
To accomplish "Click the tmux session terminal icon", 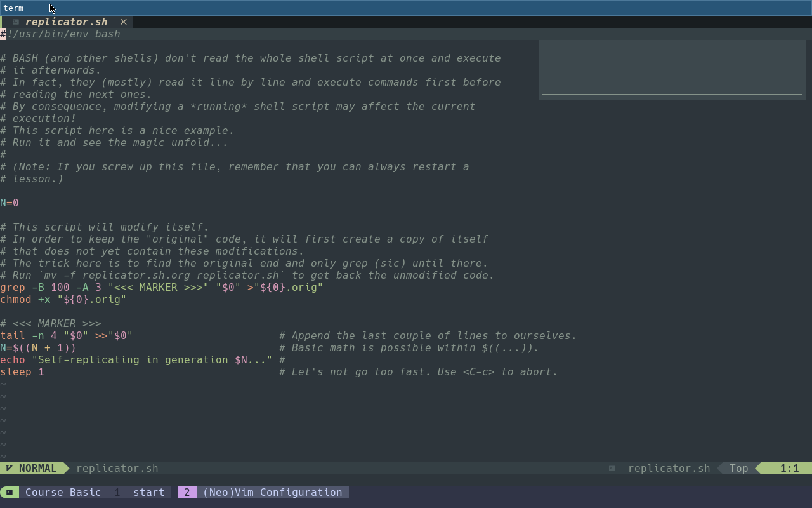I will click(10, 492).
